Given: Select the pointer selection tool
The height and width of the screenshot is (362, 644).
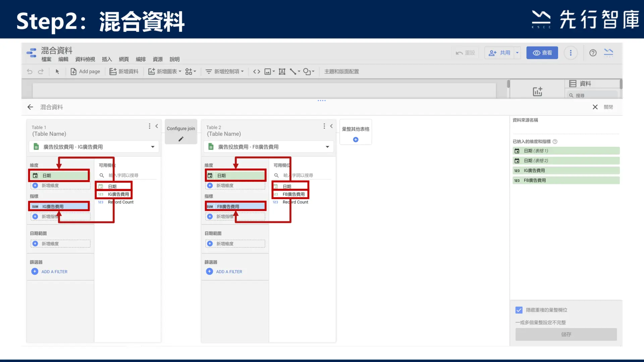Looking at the screenshot, I should pos(57,71).
